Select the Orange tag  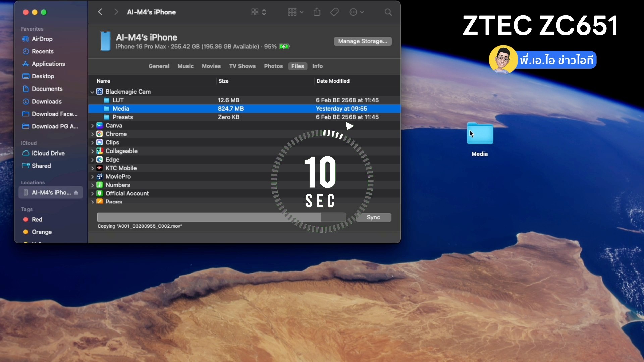pyautogui.click(x=42, y=232)
